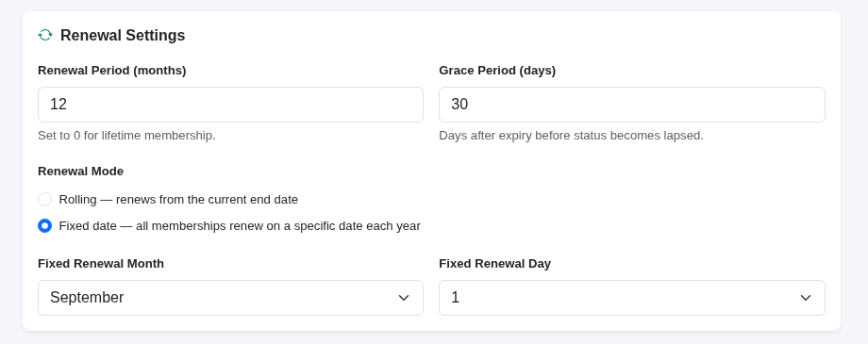Focus the Renewal Period months input
Image resolution: width=868 pixels, height=344 pixels.
230,105
